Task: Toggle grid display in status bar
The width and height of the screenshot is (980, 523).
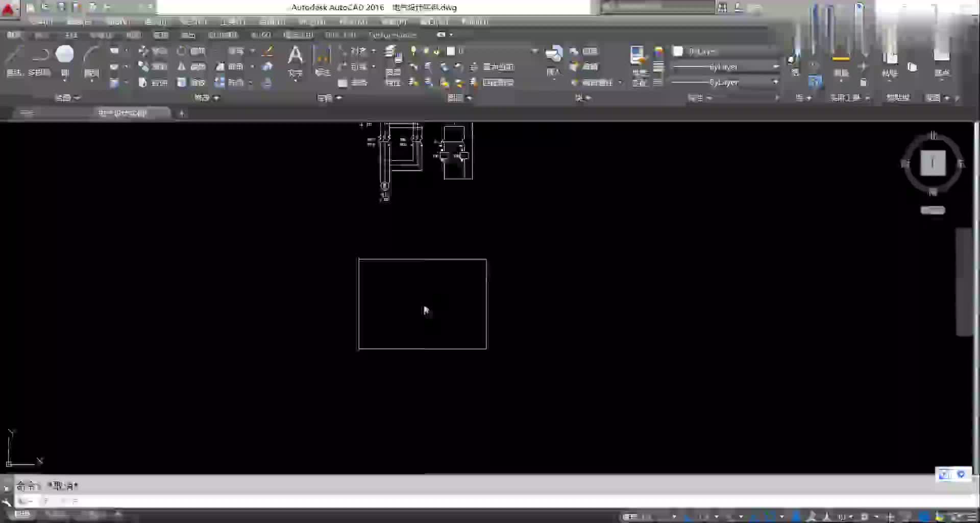Action: pyautogui.click(x=647, y=517)
